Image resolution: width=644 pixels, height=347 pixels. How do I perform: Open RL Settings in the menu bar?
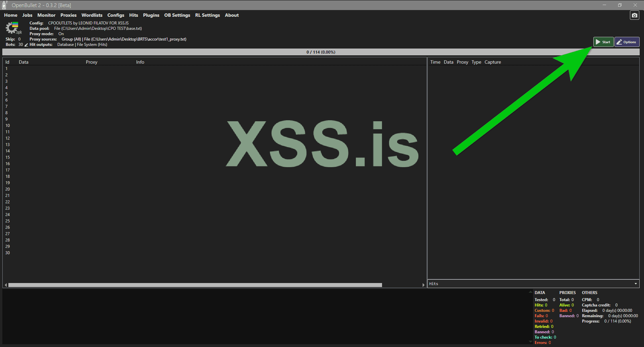(x=208, y=15)
